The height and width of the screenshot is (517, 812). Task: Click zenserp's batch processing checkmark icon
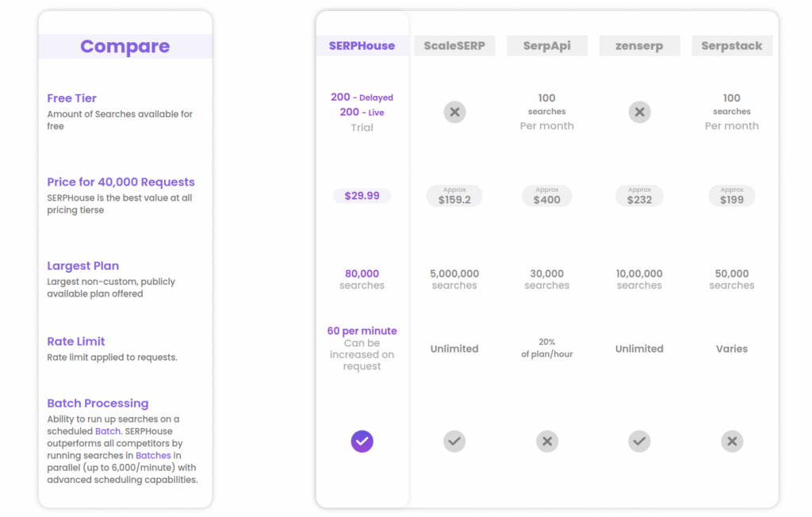point(639,441)
